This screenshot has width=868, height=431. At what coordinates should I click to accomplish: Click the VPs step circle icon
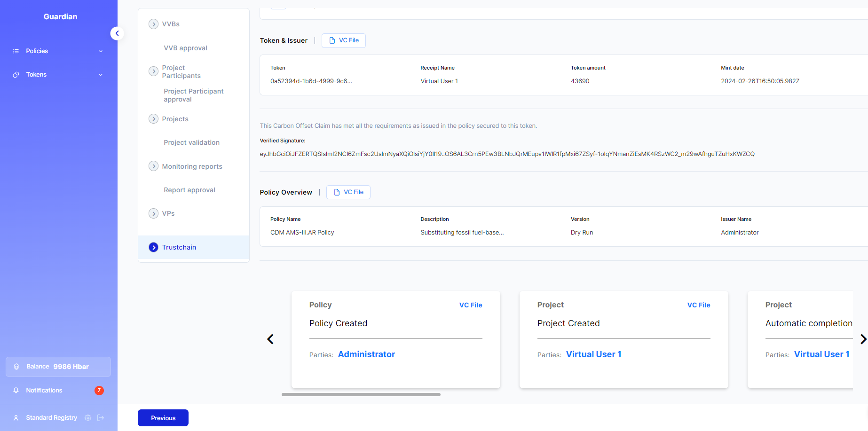coord(153,213)
